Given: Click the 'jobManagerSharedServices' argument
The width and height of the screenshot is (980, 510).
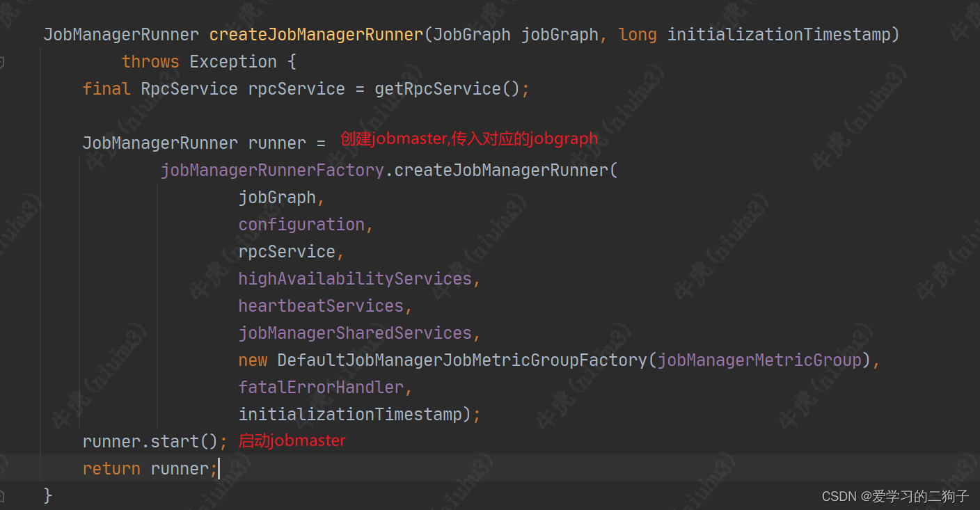Looking at the screenshot, I should point(355,333).
